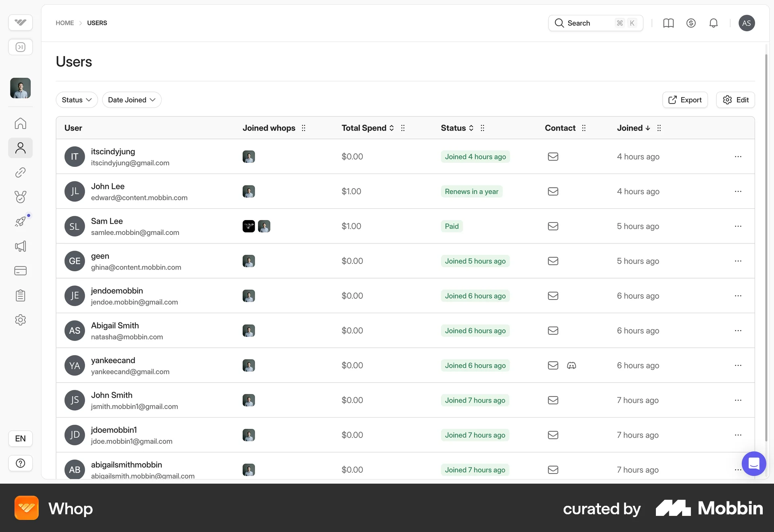This screenshot has height=532, width=774.
Task: Open the documentation book icon
Action: coord(668,23)
